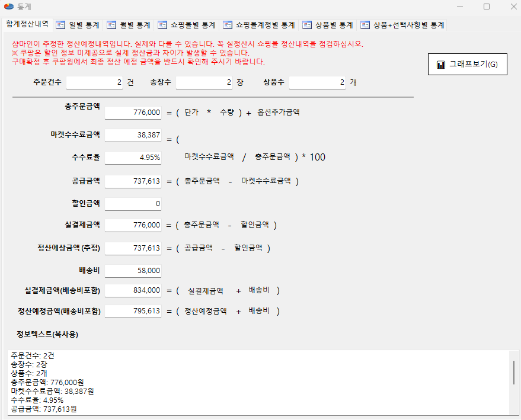Select the 합계정산내역 tab
The image size is (521, 420).
(x=27, y=24)
